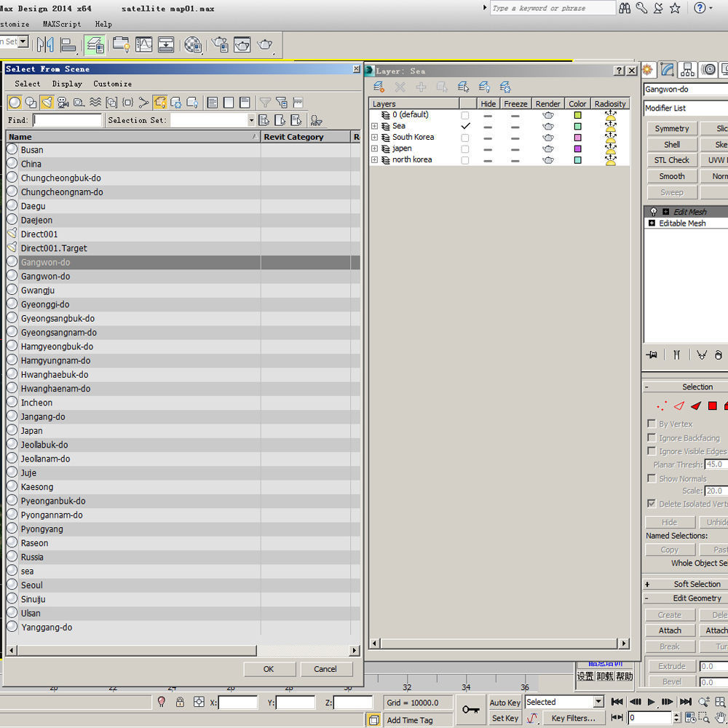Screen dimensions: 728x728
Task: Toggle Display Bone Objects icon
Action: [x=144, y=102]
